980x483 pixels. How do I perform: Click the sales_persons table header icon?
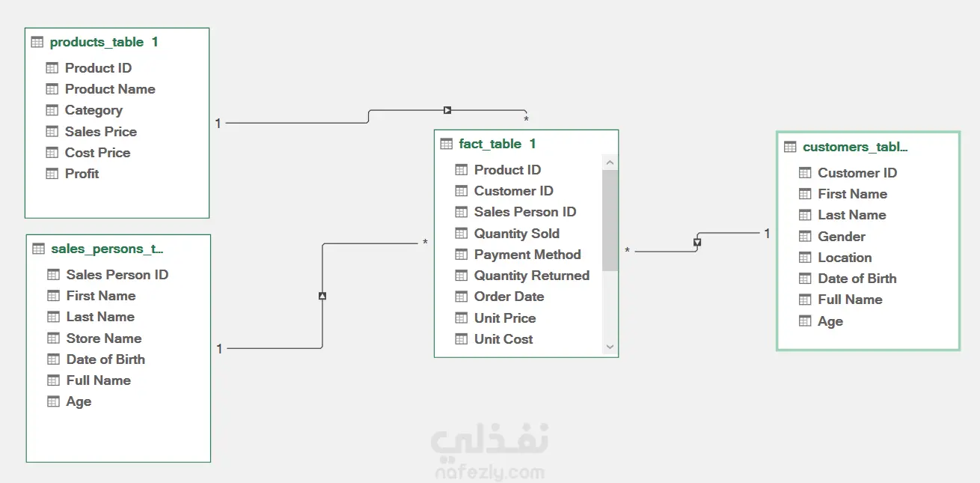[x=39, y=249]
